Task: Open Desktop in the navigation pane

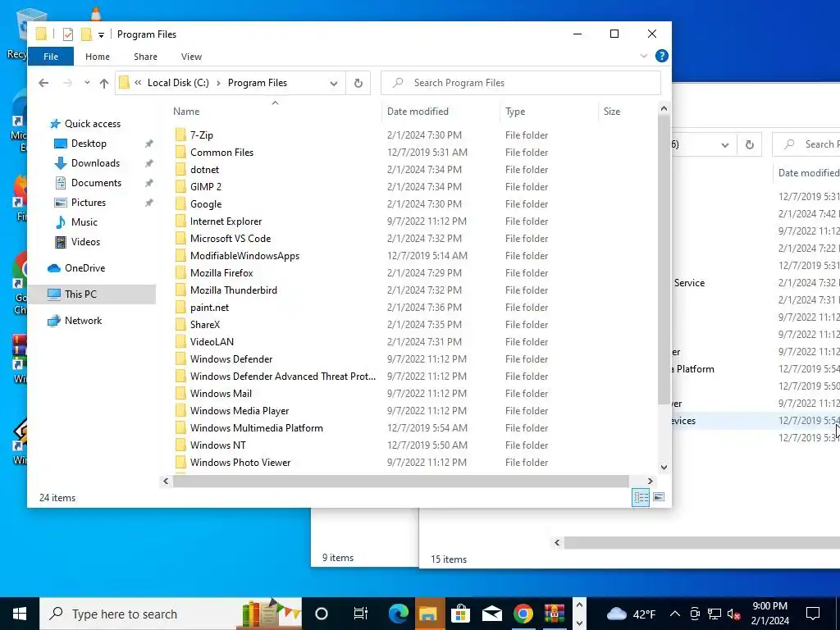Action: [x=89, y=144]
